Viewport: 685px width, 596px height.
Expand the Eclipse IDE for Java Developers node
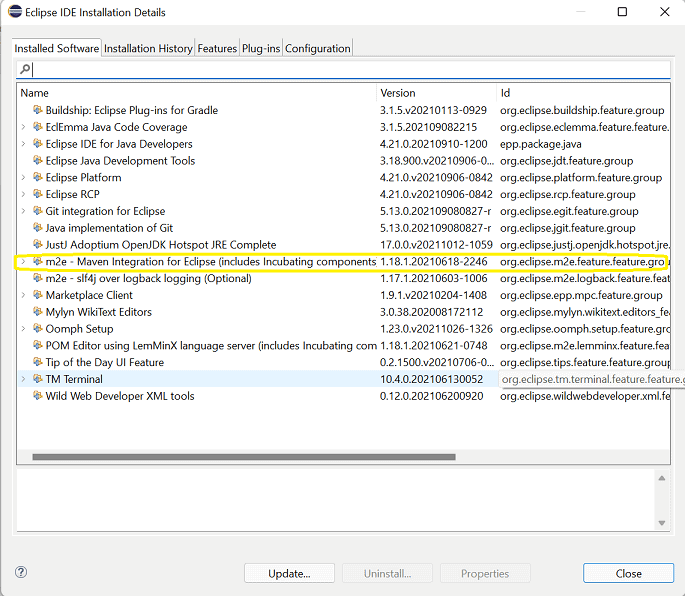(x=23, y=143)
